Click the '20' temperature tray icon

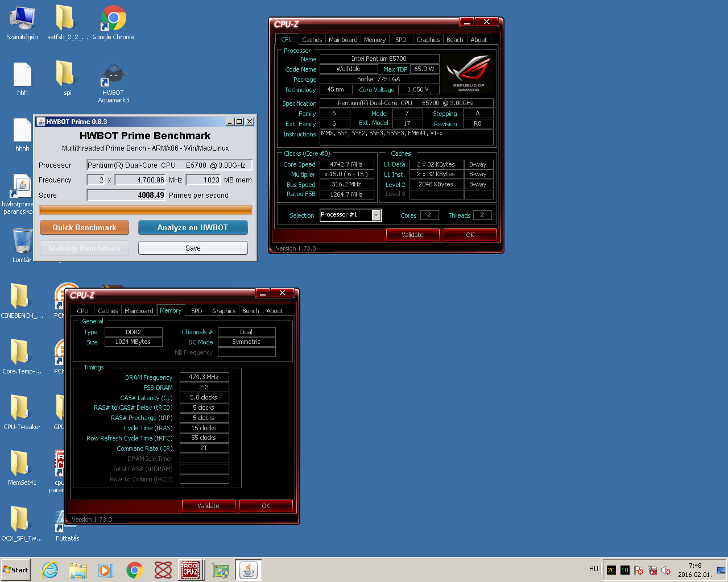(611, 570)
